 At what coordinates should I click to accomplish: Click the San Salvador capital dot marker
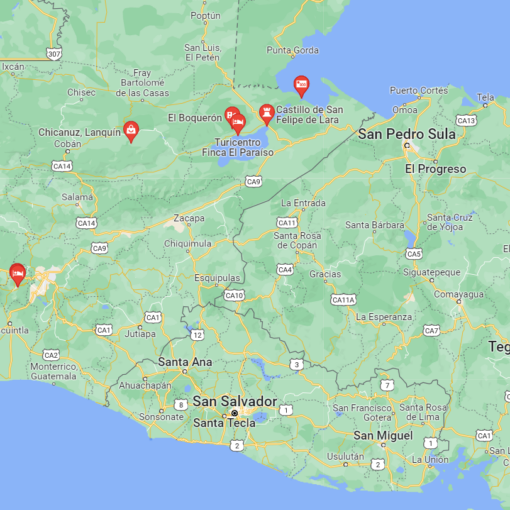(x=235, y=413)
